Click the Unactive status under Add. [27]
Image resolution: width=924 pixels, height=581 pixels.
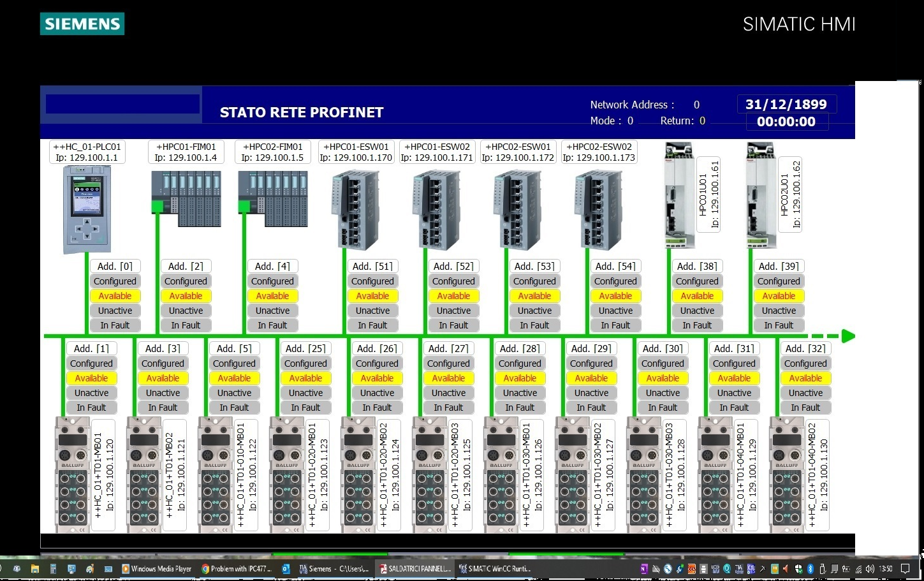point(448,393)
